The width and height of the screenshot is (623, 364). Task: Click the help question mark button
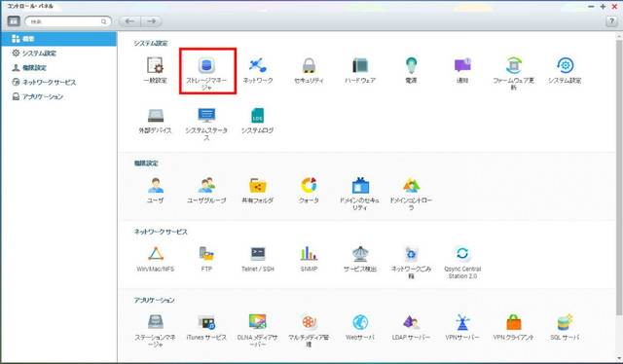611,21
